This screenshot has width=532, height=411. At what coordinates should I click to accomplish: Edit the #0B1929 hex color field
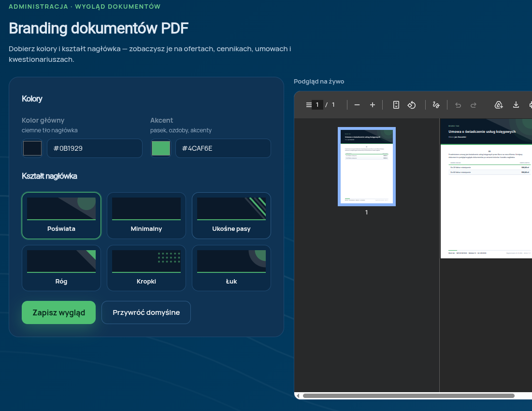(x=95, y=148)
